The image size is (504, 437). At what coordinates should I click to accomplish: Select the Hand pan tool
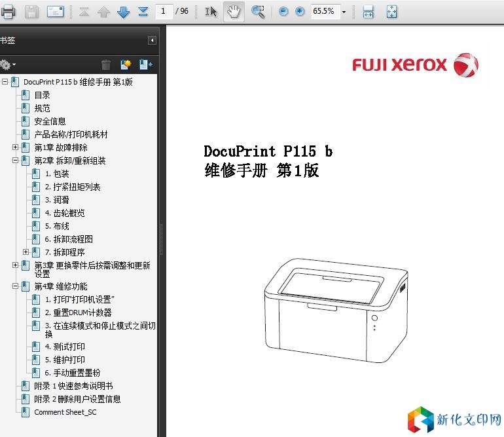pos(234,11)
